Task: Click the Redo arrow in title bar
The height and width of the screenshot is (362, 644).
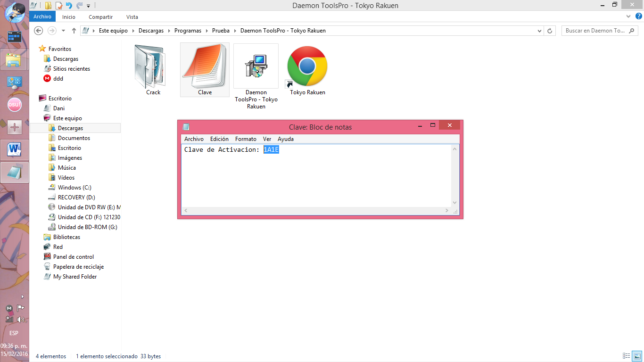Action: click(x=79, y=6)
